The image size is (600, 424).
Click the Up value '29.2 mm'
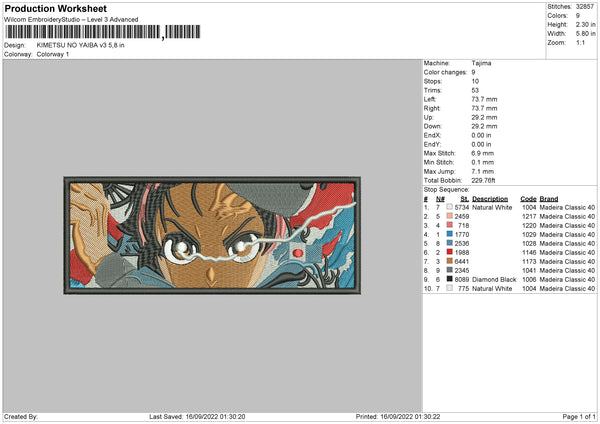[484, 117]
